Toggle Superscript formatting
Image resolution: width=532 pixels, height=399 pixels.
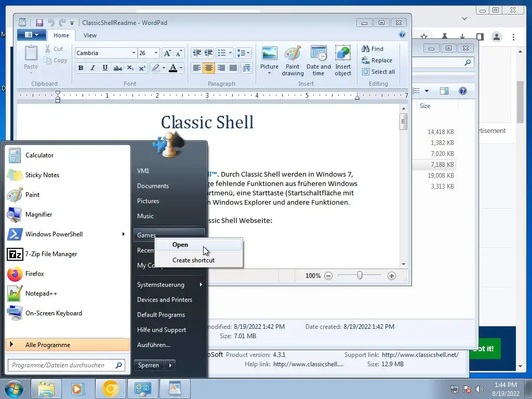tap(142, 68)
